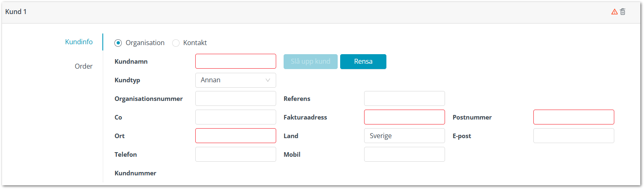Select the Kontakt radio button
644x189 pixels.
176,43
